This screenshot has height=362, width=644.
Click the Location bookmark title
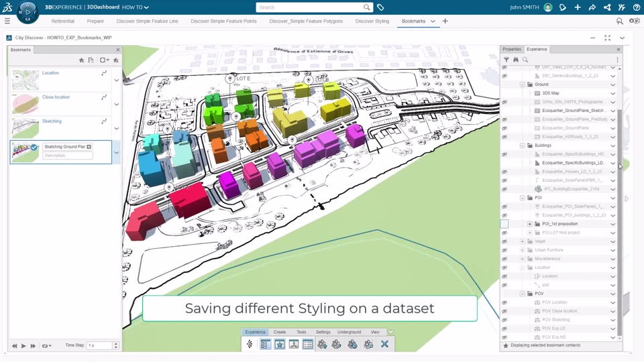(50, 72)
